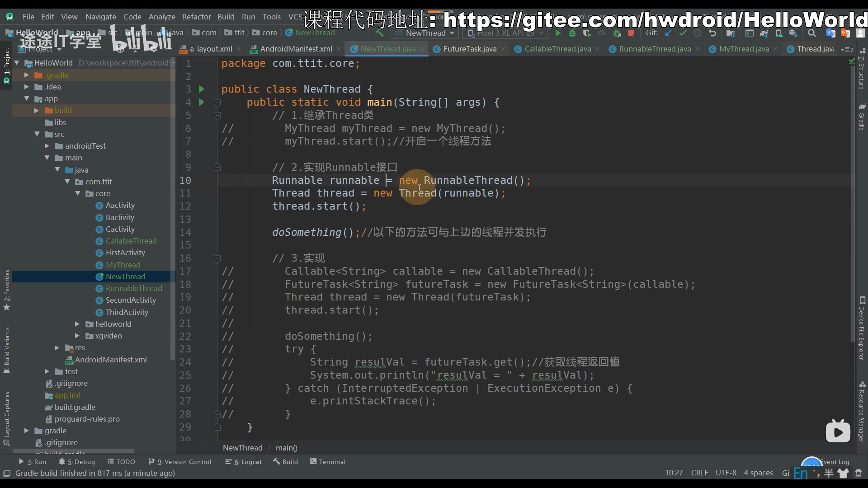Open Build Variants tool window
The height and width of the screenshot is (488, 868).
tap(6, 350)
